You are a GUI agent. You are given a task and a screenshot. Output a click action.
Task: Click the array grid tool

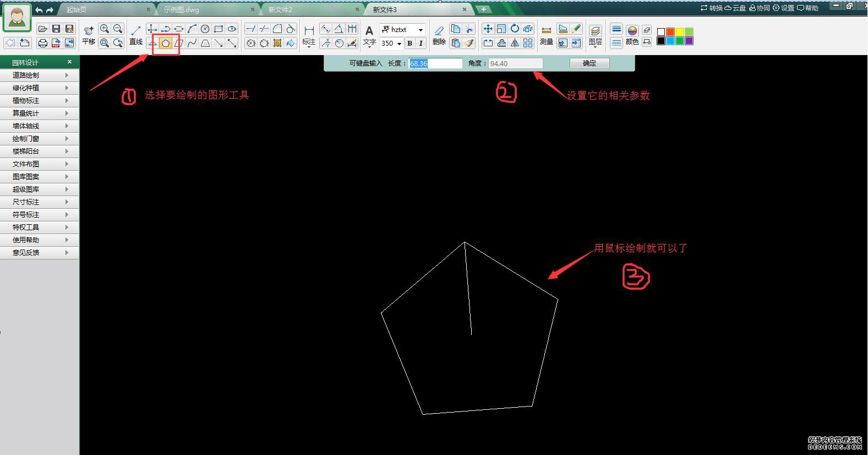[528, 43]
